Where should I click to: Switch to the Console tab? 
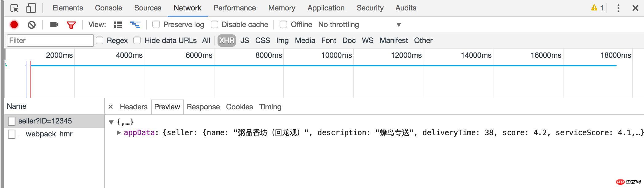[x=108, y=8]
